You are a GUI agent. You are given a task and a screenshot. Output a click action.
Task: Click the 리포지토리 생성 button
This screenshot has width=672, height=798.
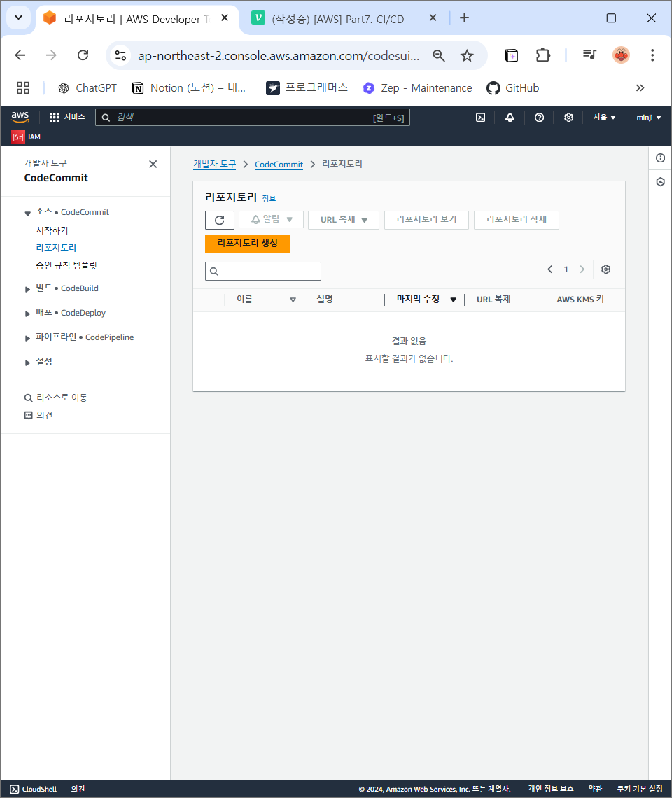[x=247, y=244]
